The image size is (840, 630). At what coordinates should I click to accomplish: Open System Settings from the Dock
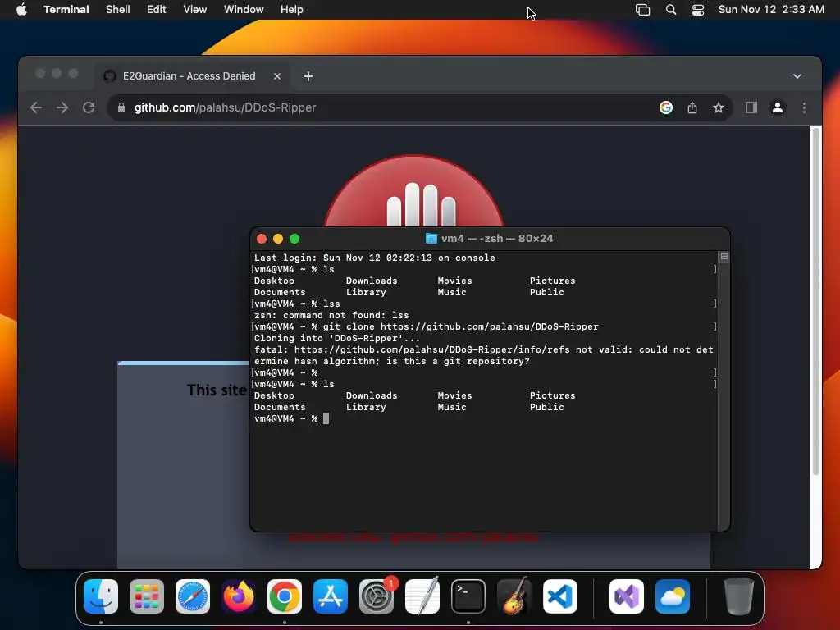pos(377,596)
